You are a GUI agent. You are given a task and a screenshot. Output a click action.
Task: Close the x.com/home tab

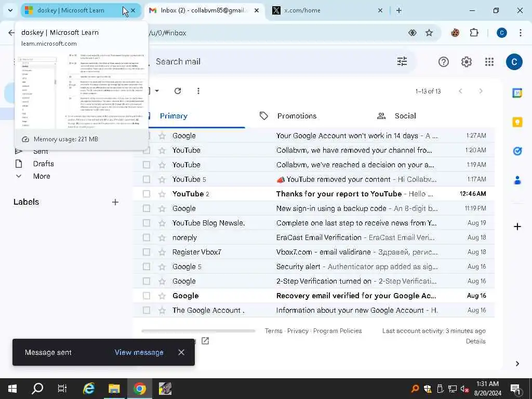coord(380,10)
